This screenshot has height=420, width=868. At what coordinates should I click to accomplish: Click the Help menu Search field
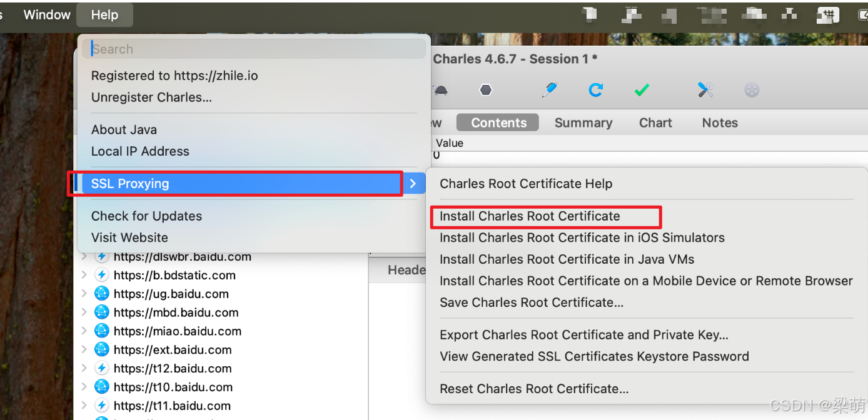(254, 49)
